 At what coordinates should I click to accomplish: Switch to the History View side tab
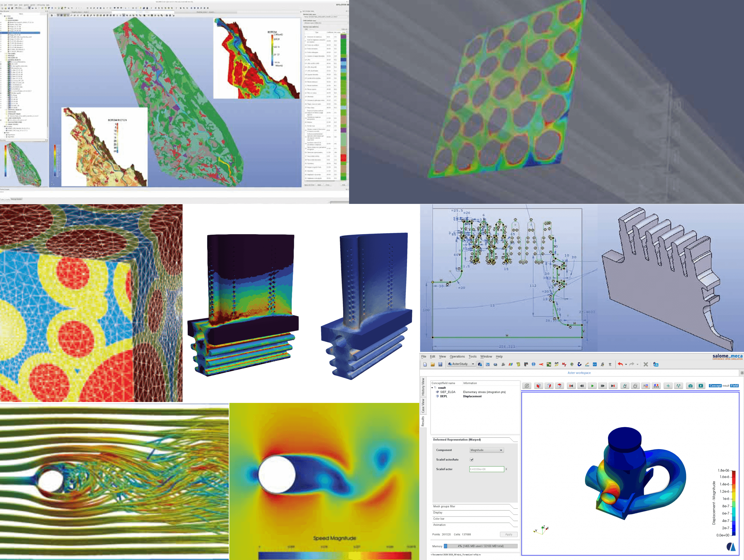coord(423,386)
